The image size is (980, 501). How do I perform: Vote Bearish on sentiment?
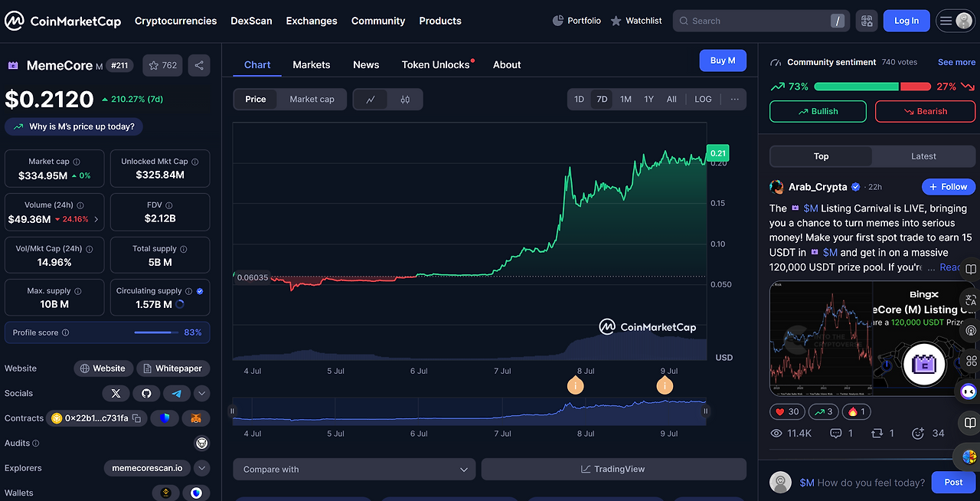point(926,111)
